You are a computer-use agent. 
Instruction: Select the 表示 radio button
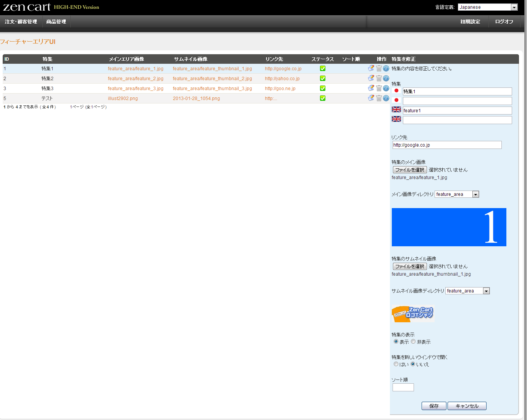point(396,342)
